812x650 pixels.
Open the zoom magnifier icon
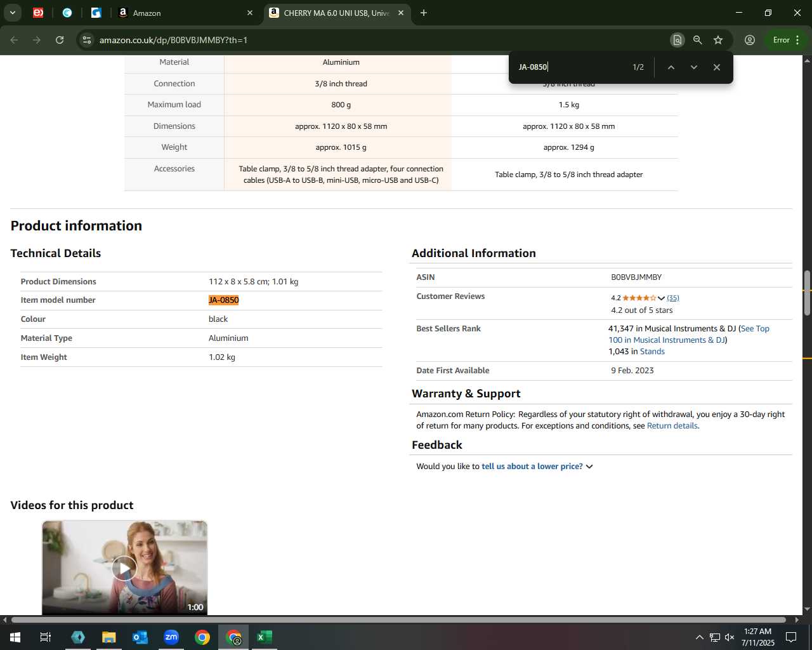pos(698,40)
